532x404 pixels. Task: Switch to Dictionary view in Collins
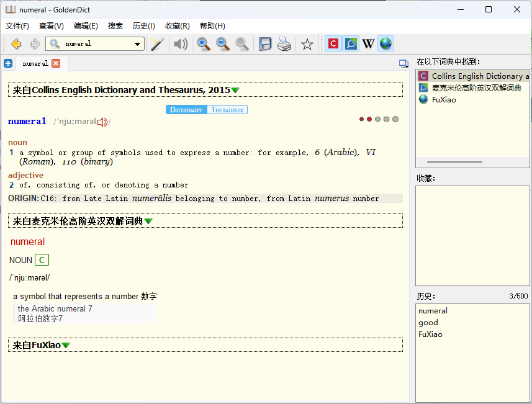[x=186, y=110]
